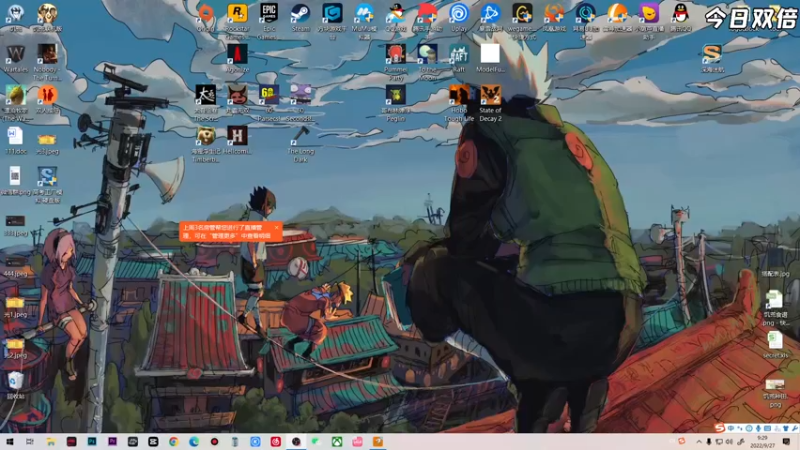Screen dimensions: 800x450
Task: Select the ModelFu... blank white icon
Action: [x=490, y=54]
